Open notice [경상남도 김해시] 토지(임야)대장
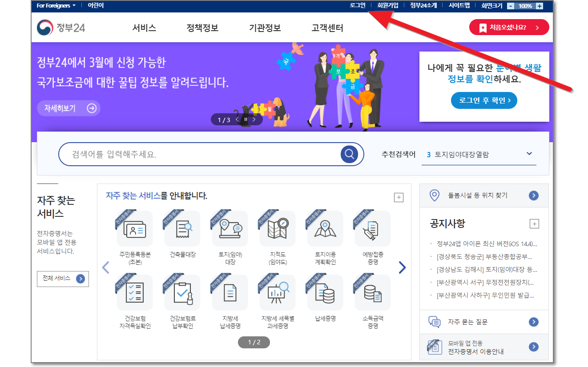The height and width of the screenshot is (367, 588). pos(487,269)
